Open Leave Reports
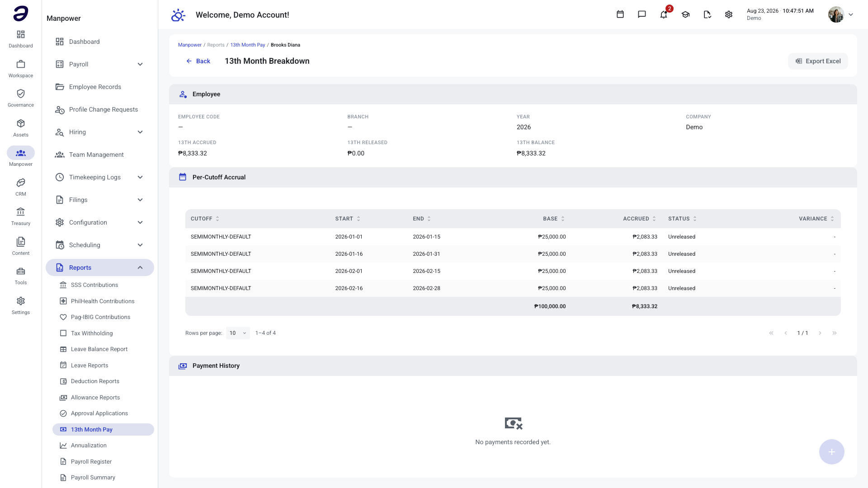Screen dimensions: 868x488 [103, 366]
